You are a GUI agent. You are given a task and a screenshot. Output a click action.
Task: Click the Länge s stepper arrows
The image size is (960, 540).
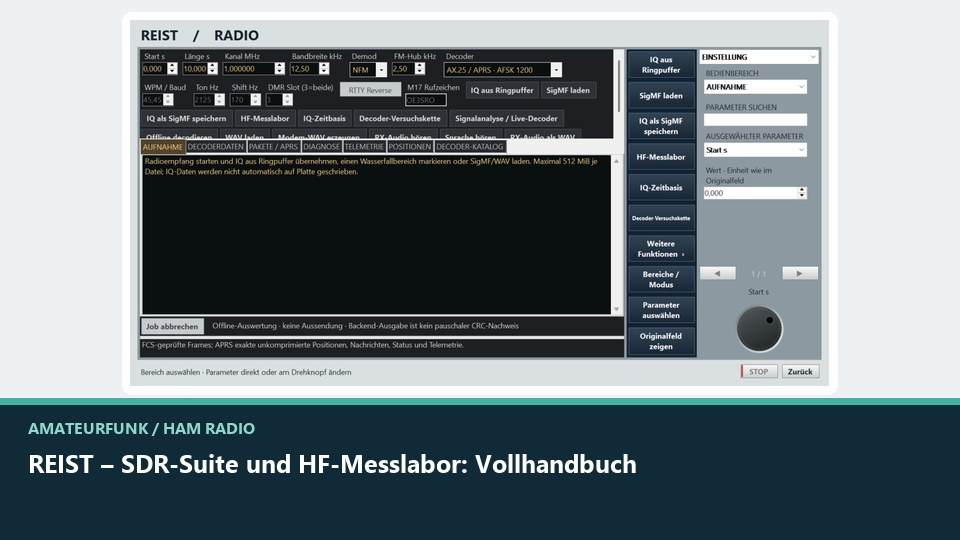click(x=212, y=69)
